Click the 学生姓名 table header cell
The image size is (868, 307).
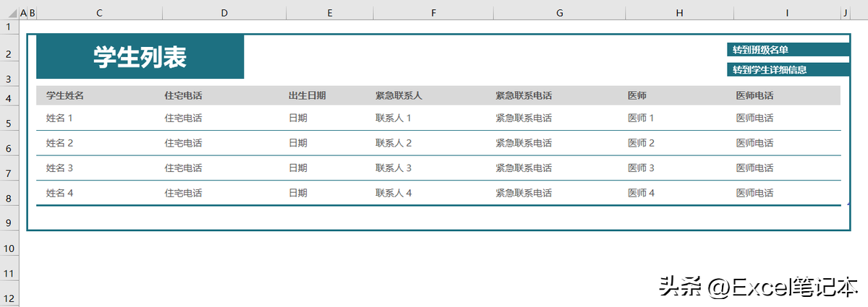tap(99, 95)
